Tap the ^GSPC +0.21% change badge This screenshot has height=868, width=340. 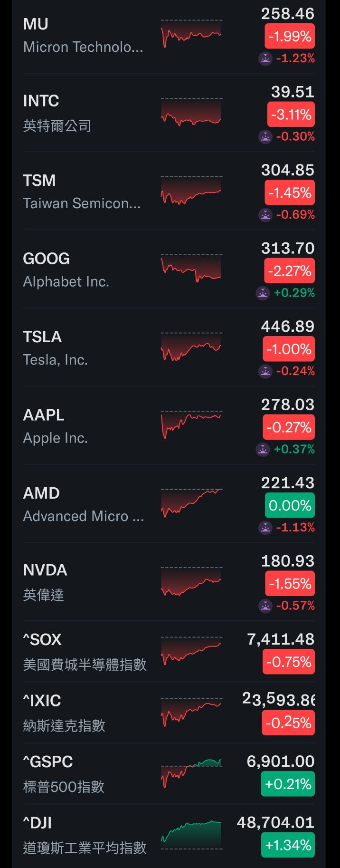288,784
